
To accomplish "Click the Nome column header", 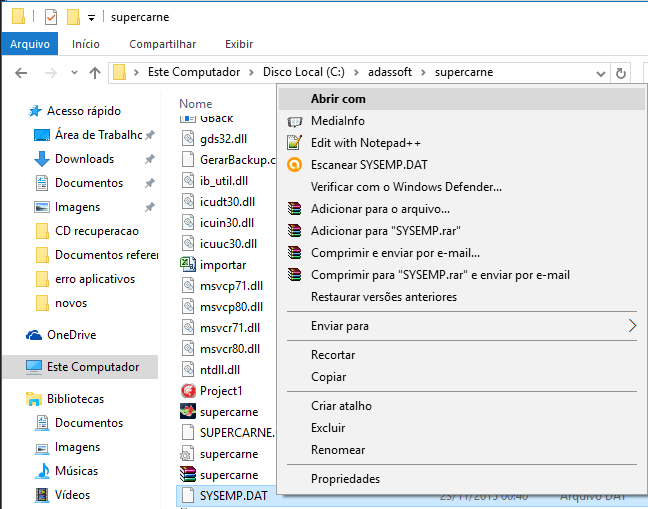I will [195, 104].
